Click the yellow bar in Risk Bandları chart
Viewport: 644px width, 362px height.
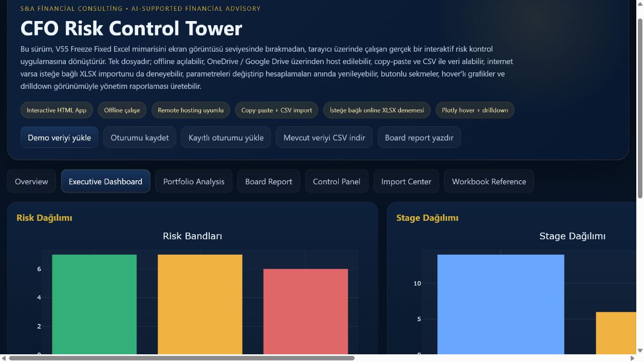tap(200, 304)
